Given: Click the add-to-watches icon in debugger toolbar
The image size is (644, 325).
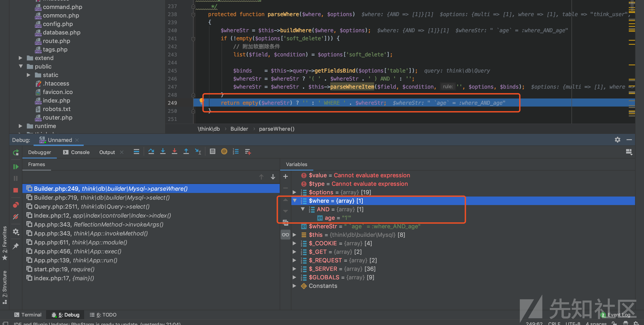Looking at the screenshot, I should [248, 152].
